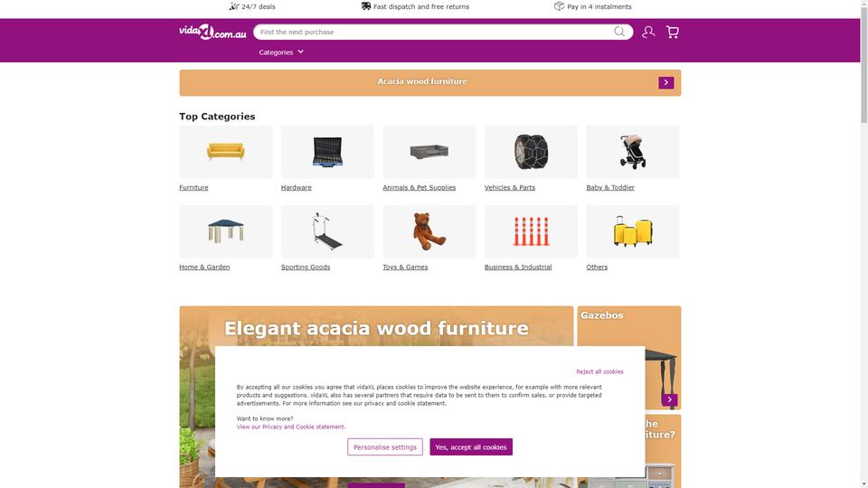Screen dimensions: 868x488
Task: Open the shopping cart icon
Action: coord(673,33)
